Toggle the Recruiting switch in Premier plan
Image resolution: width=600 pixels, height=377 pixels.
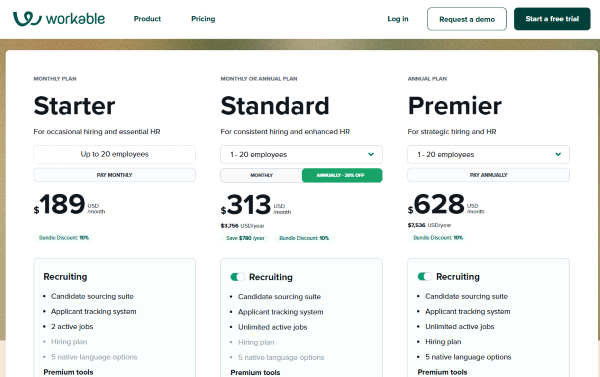(424, 276)
